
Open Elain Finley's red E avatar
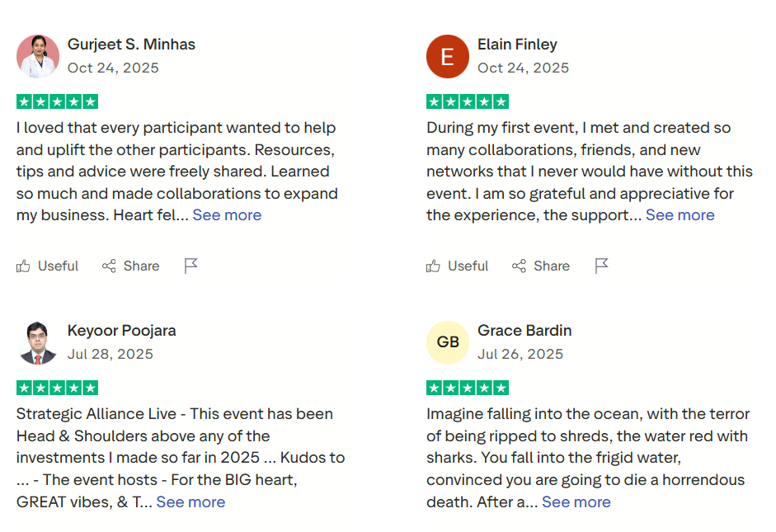click(x=448, y=56)
